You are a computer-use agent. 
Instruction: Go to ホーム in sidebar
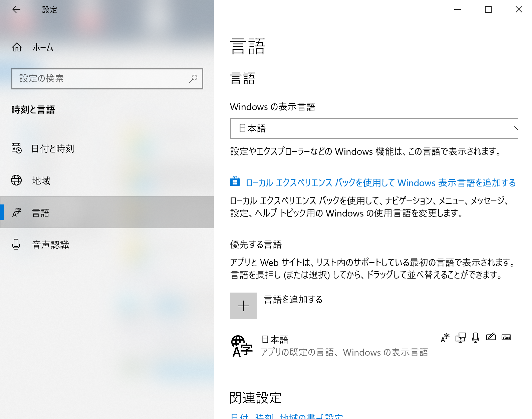[107, 47]
